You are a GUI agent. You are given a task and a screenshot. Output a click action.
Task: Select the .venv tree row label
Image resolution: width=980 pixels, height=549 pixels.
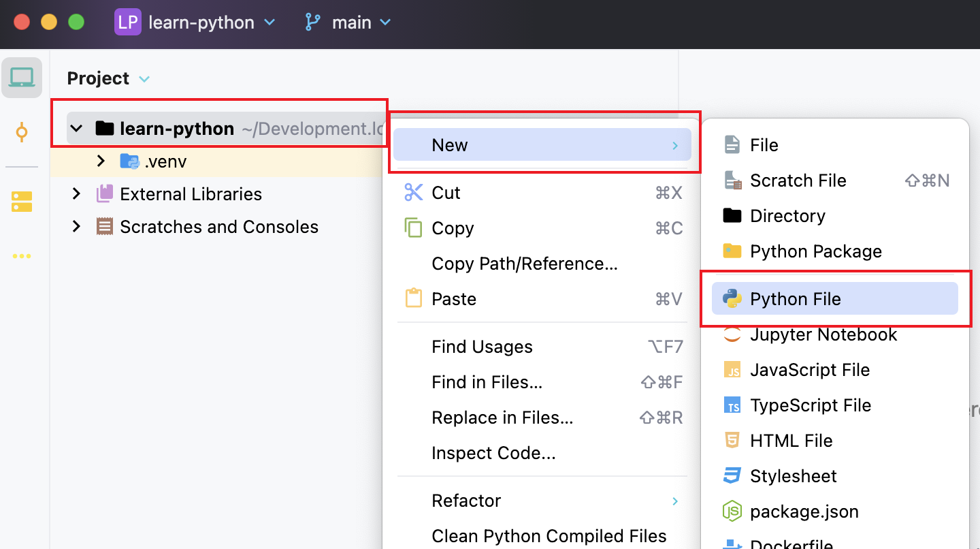[165, 162]
